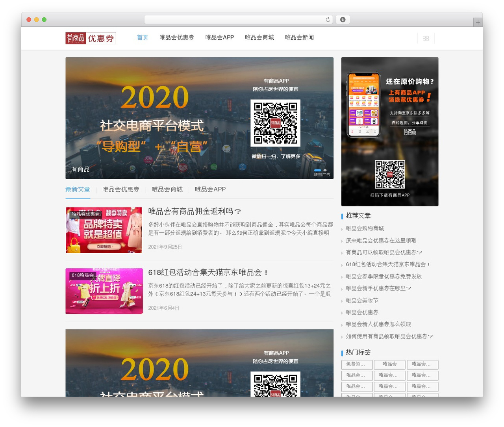
Task: Click the 品牌特卖 article thumbnail
Action: tap(104, 230)
